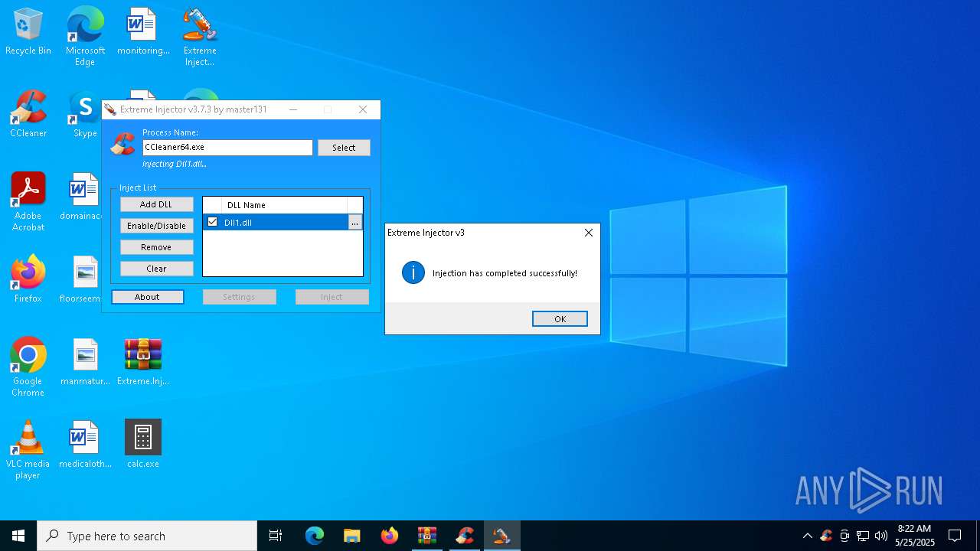Select the Dll1.dll row in inject list
The width and height of the screenshot is (980, 551).
[283, 223]
